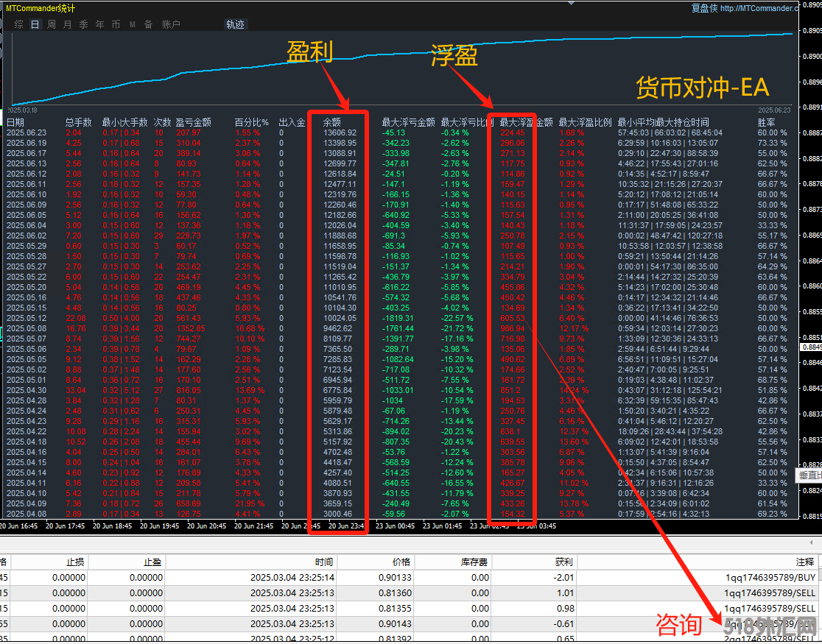The image size is (822, 644).
Task: Open the 备 tab
Action: point(148,24)
